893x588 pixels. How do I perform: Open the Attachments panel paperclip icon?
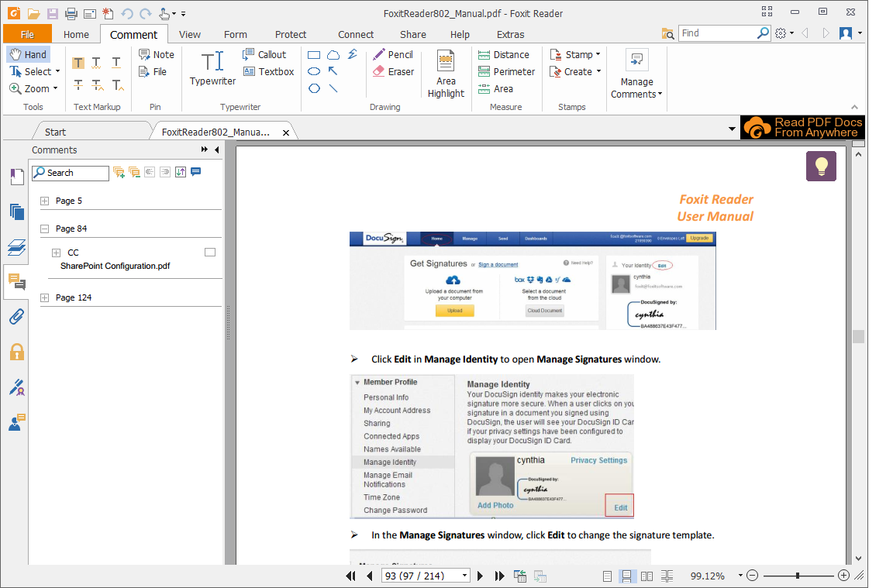(x=16, y=316)
